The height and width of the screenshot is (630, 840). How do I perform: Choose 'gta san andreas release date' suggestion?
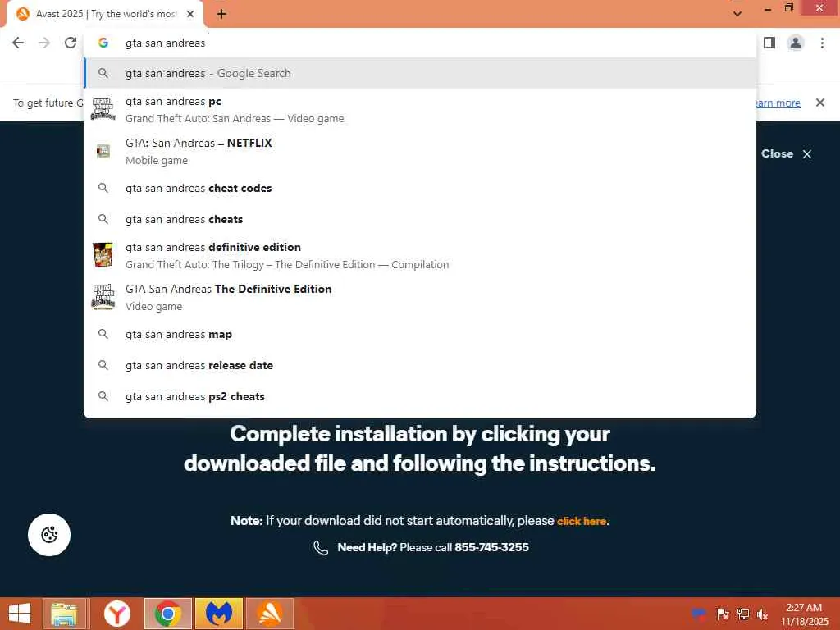[420, 365]
